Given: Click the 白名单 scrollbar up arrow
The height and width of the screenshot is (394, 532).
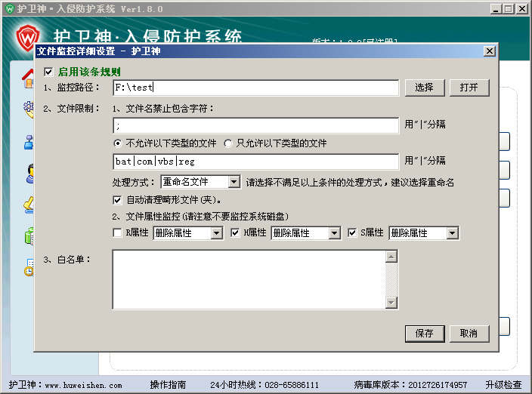Looking at the screenshot, I should 391,257.
